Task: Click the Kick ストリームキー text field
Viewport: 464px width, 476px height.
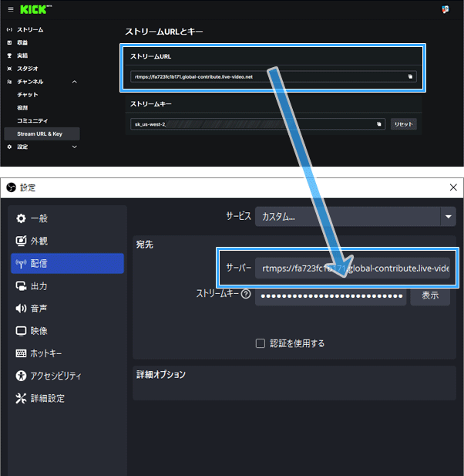Action: (257, 124)
